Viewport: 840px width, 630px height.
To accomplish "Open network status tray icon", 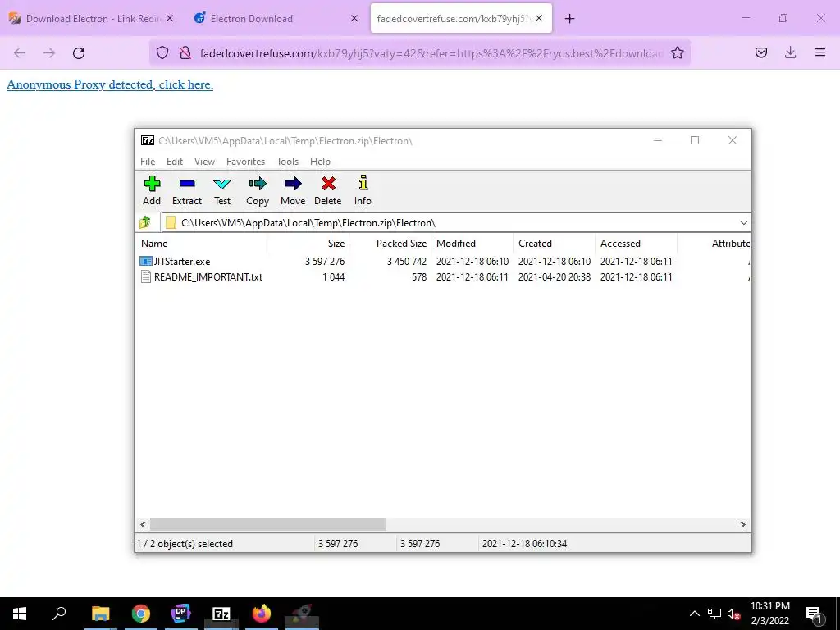I will 714,614.
